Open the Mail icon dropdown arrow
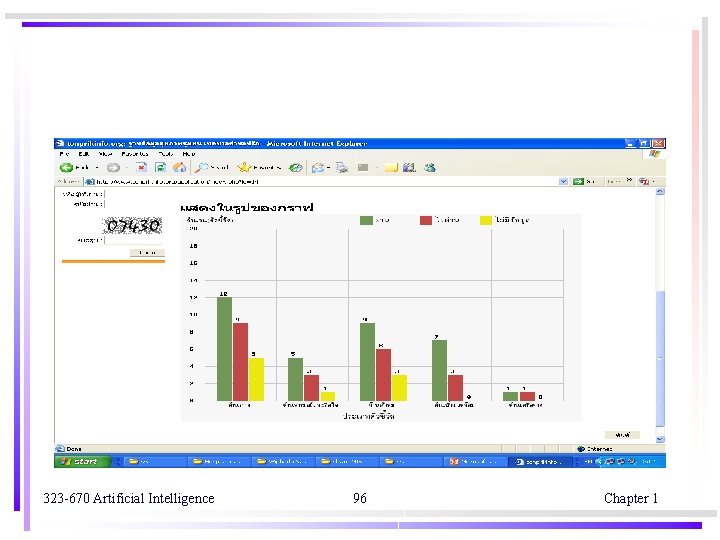720x540 pixels. [329, 168]
